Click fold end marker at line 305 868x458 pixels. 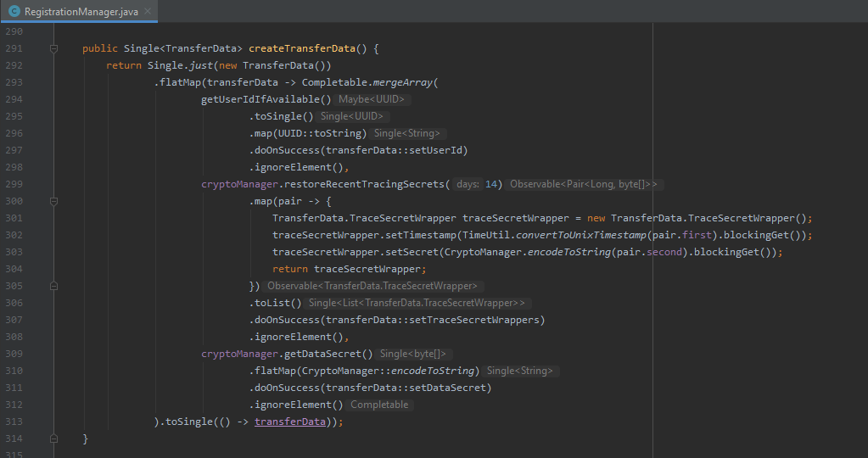(x=53, y=286)
